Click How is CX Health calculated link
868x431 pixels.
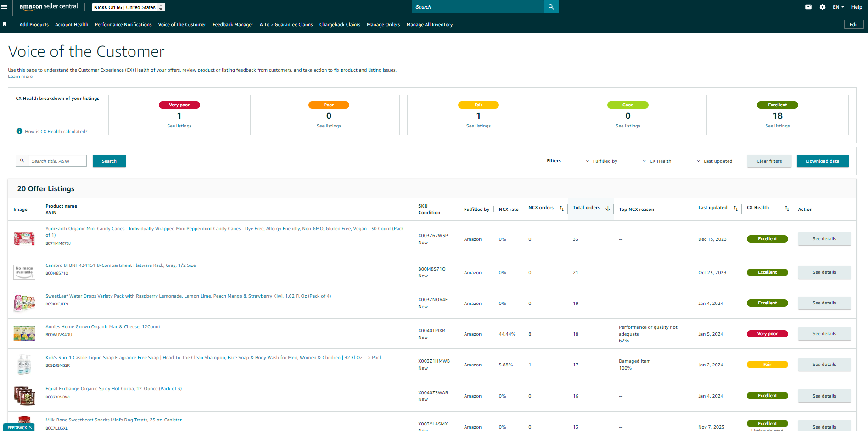tap(56, 132)
